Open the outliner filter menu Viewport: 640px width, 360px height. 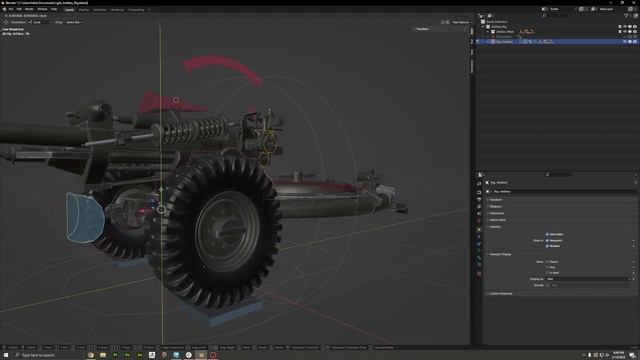(x=627, y=16)
